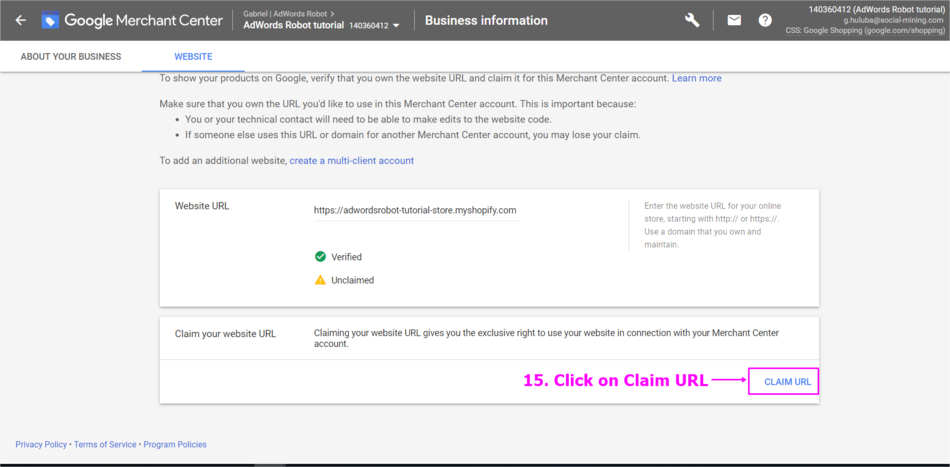This screenshot has height=467, width=950.
Task: Open the mail notifications icon
Action: [734, 20]
